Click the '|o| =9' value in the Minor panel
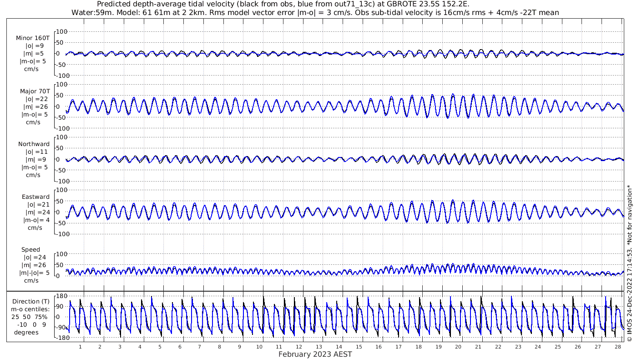Viewport: 637px width, 364px height. tap(35, 46)
